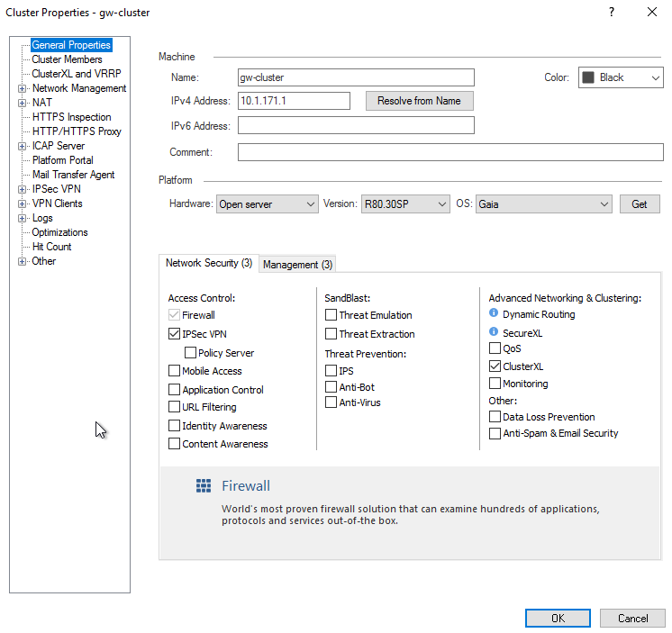Enable Threat Emulation blade

coord(331,315)
